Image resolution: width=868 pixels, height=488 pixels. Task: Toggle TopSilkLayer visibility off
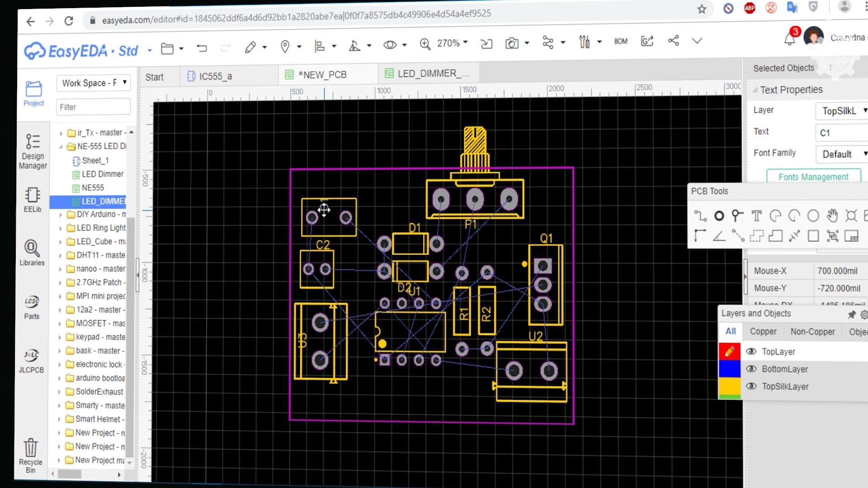(751, 386)
